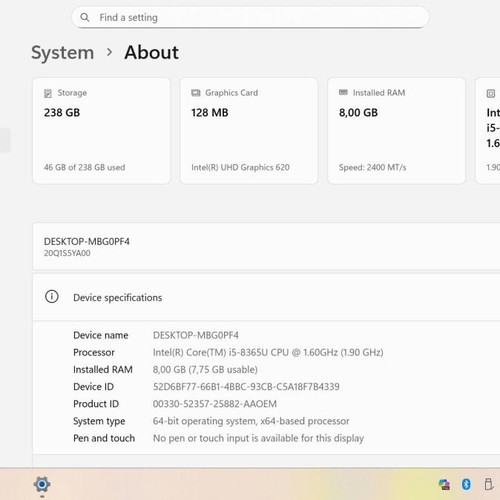Select the System type value

[x=251, y=421]
